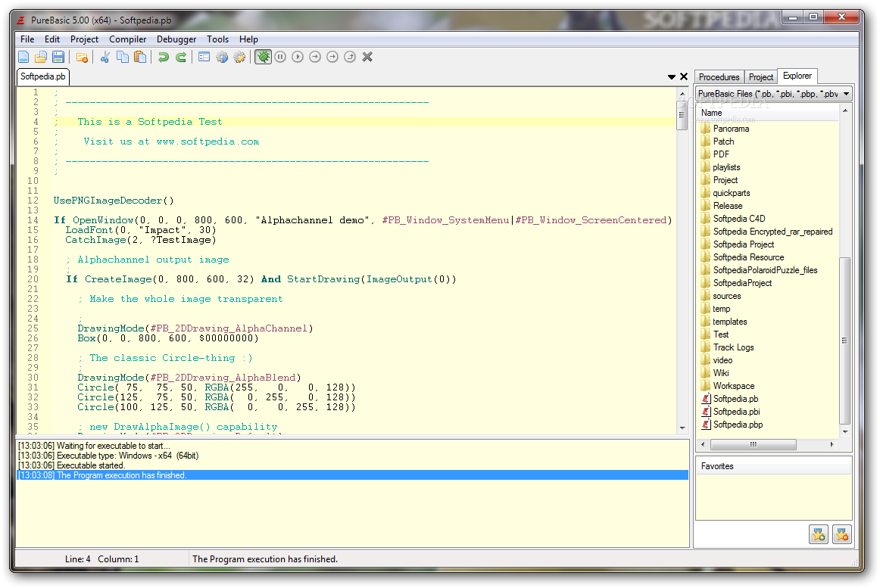Click the Open file toolbar icon

pos(41,57)
